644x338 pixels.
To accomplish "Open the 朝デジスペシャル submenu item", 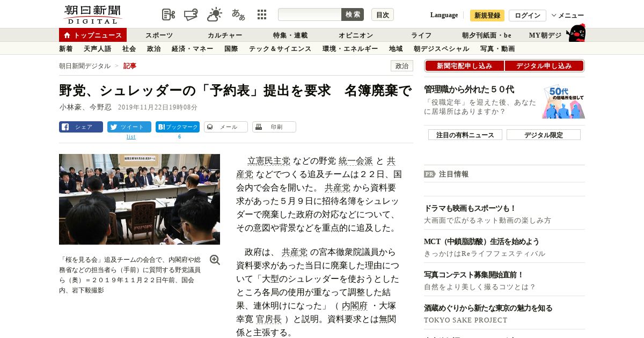I will click(441, 49).
